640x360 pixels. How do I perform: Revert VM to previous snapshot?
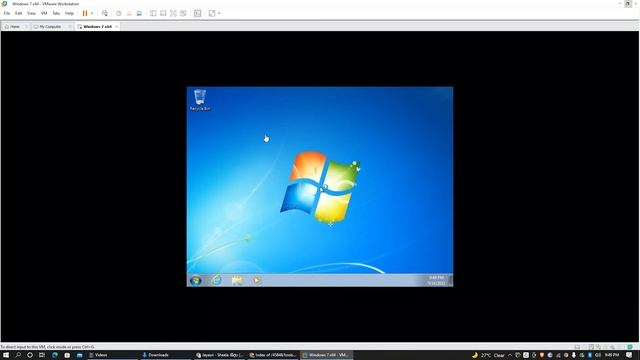[x=129, y=13]
